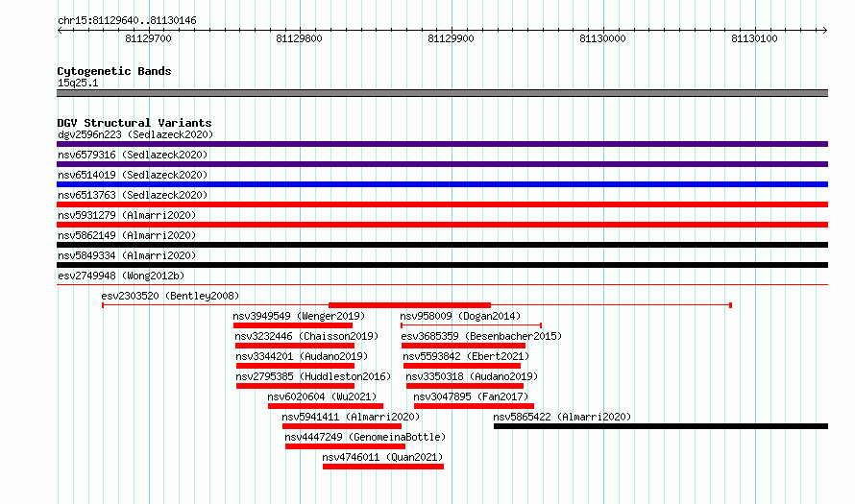Click ruler position 81129700
855x504 pixels.
click(148, 38)
